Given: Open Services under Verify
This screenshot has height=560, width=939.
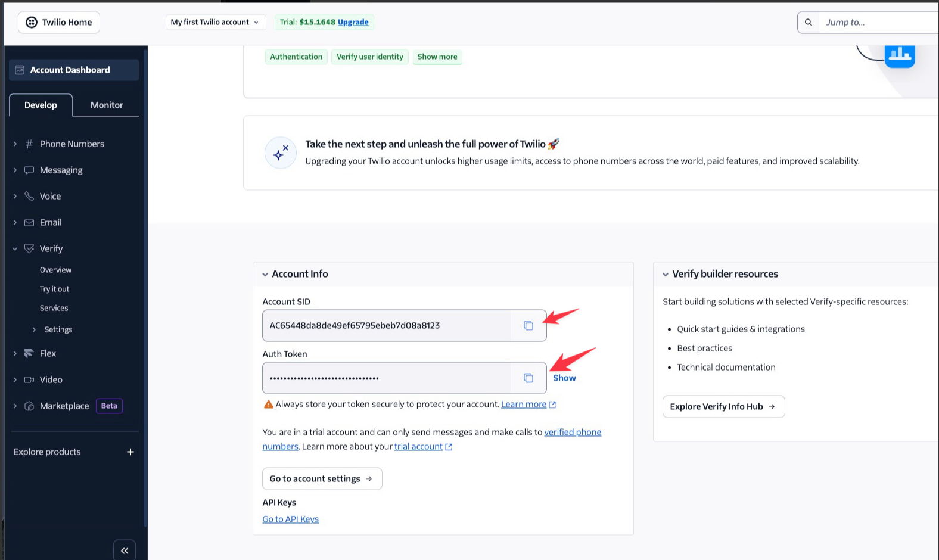Looking at the screenshot, I should point(54,308).
